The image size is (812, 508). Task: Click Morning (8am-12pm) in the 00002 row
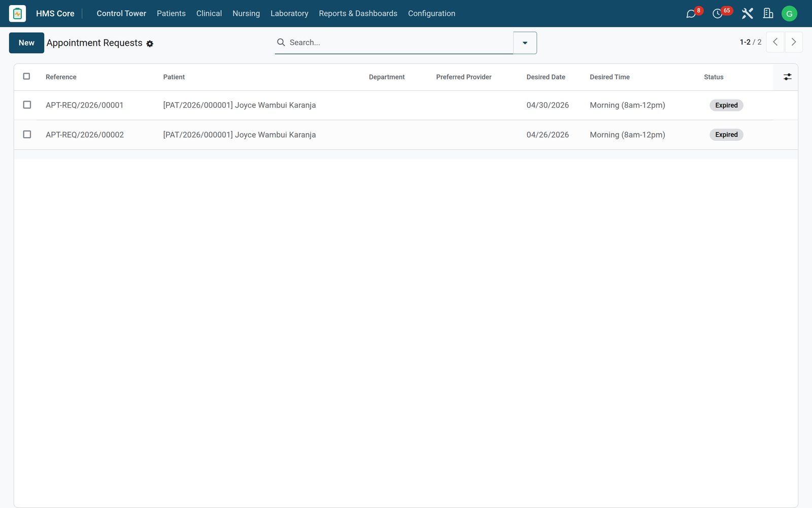pyautogui.click(x=627, y=135)
